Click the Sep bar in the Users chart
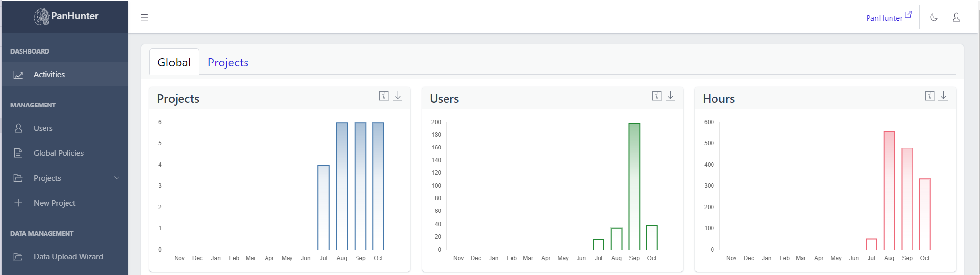980x275 pixels. [634, 186]
